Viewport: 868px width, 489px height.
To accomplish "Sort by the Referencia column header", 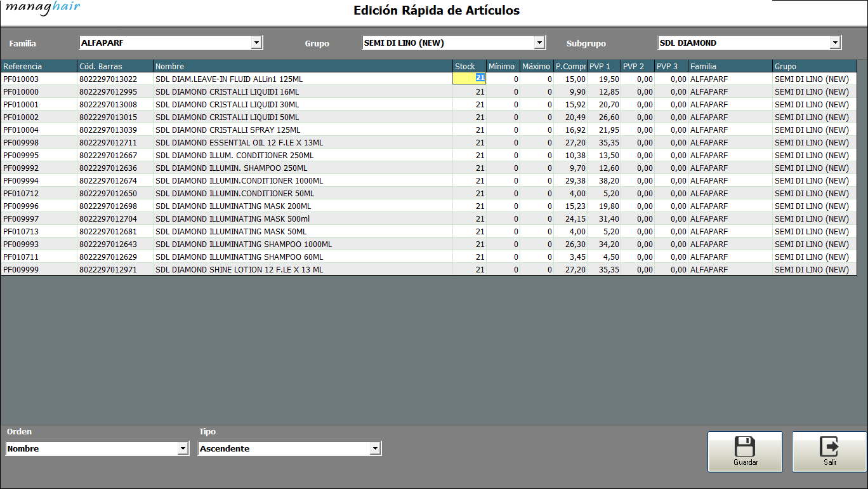I will coord(39,66).
